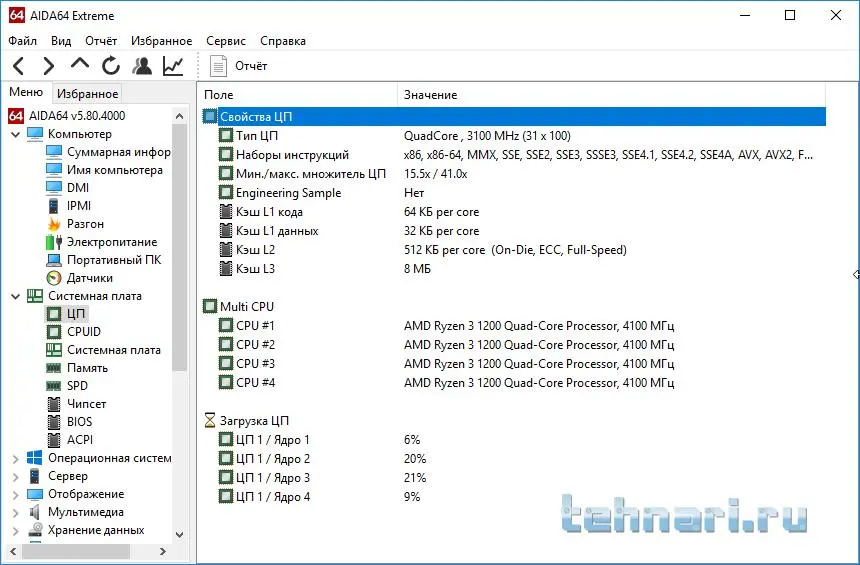
Task: Open the Разгон flame icon item
Action: click(54, 224)
